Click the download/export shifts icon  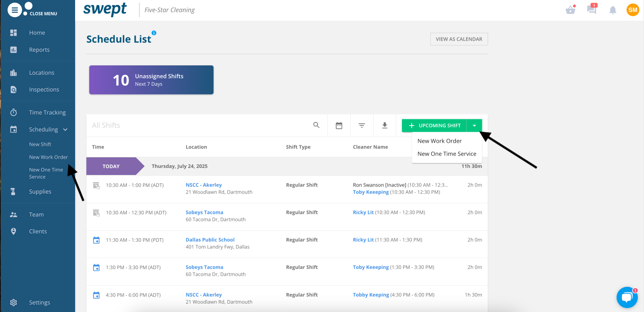(x=385, y=125)
